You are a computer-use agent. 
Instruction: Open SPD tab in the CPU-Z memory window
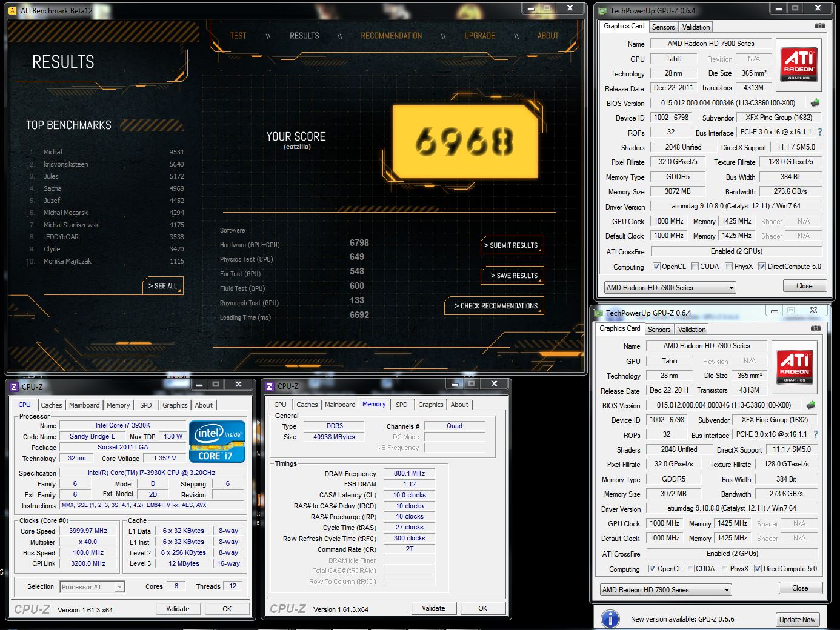click(x=401, y=405)
